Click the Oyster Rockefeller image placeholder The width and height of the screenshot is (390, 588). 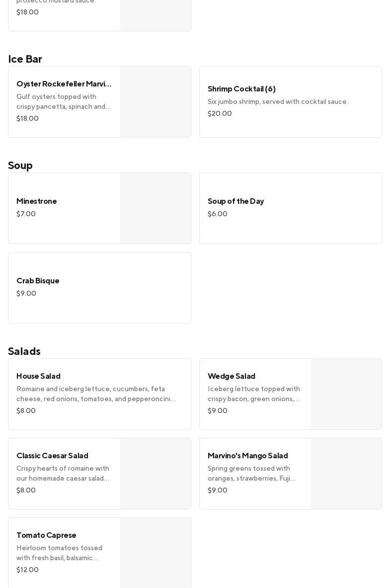(x=156, y=102)
